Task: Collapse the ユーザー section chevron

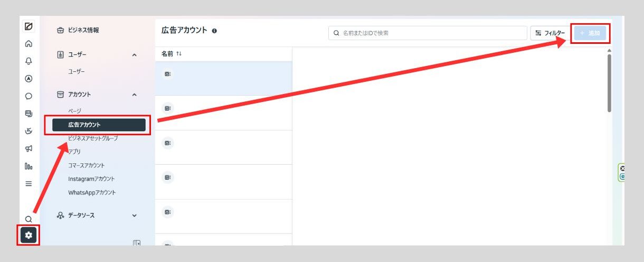Action: [134, 55]
